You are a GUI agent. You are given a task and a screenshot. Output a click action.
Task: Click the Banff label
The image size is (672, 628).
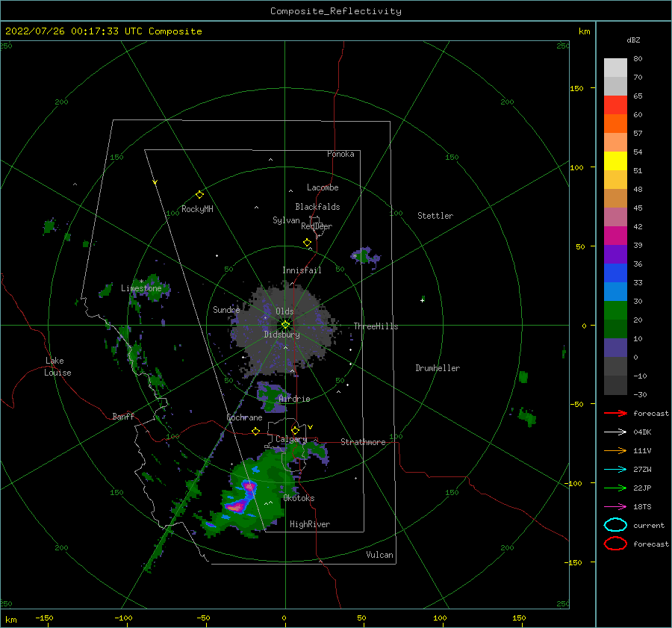[123, 416]
